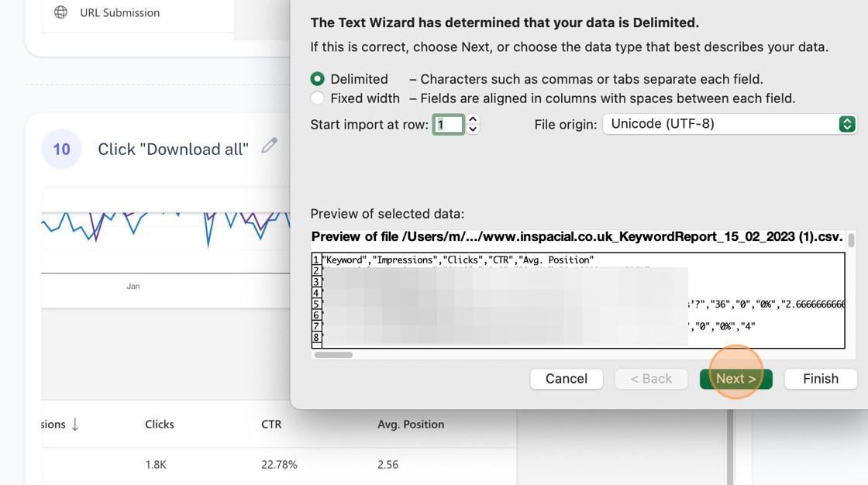The image size is (868, 485).
Task: Click Next to continue the Text Wizard
Action: tap(735, 379)
